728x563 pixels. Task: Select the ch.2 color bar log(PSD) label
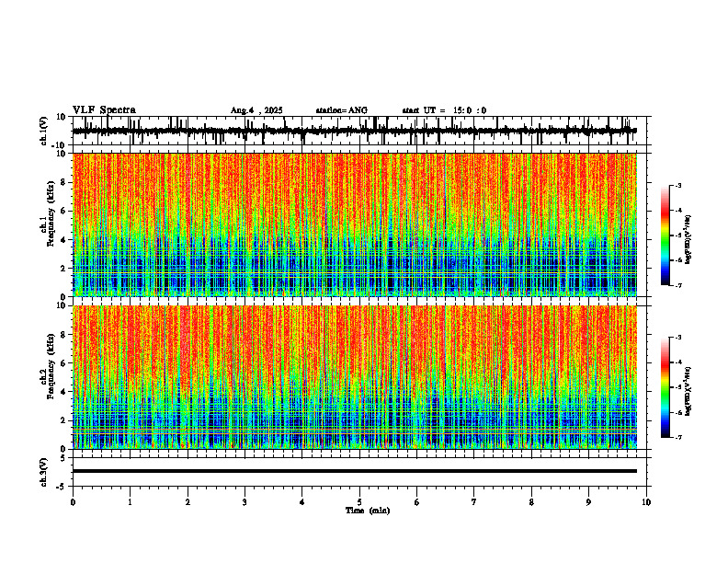[688, 391]
